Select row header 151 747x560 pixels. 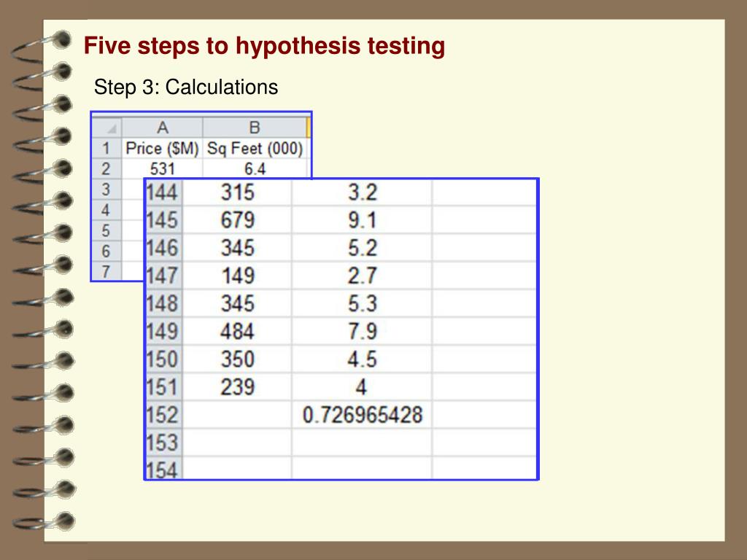163,386
